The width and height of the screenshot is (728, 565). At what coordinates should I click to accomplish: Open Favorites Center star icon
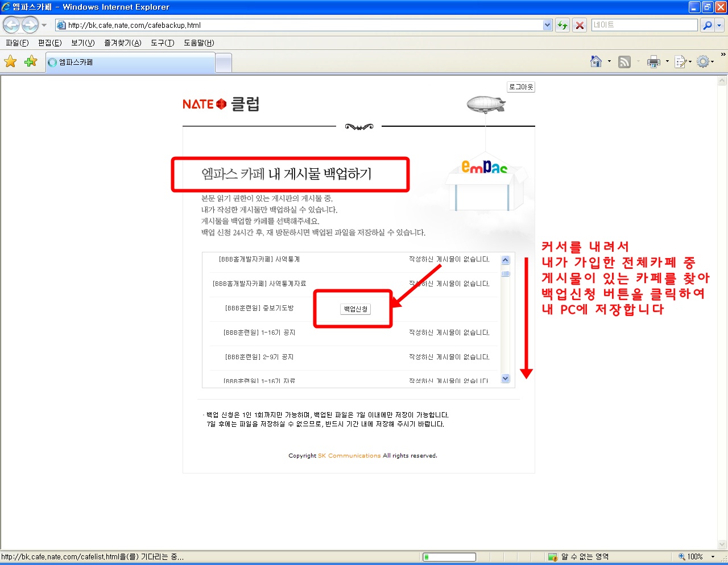(x=10, y=61)
